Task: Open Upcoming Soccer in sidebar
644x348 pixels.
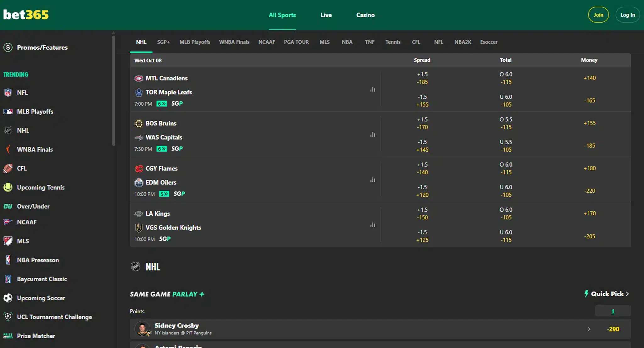Action: 41,298
